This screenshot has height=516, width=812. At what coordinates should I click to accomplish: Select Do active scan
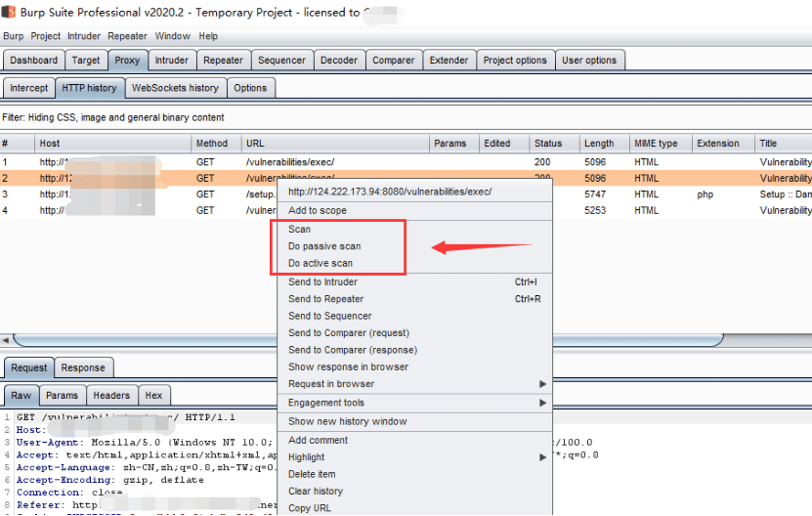(x=321, y=263)
